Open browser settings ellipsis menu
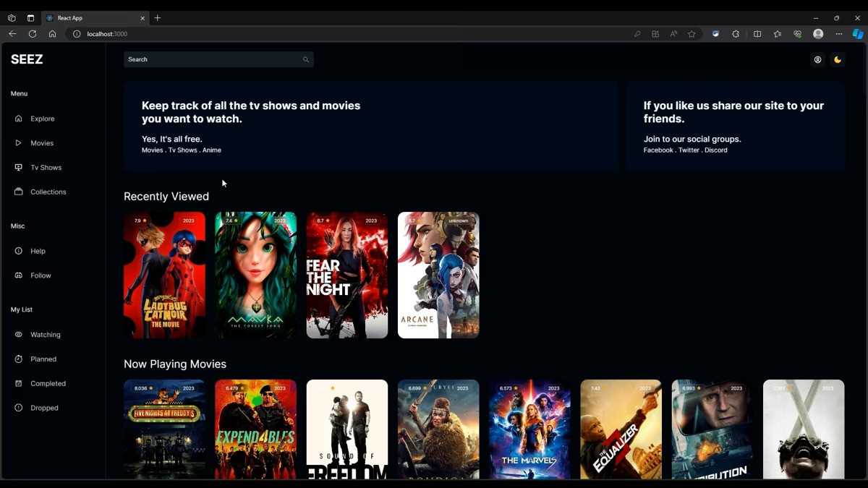Screen dimensions: 868x488 click(839, 34)
